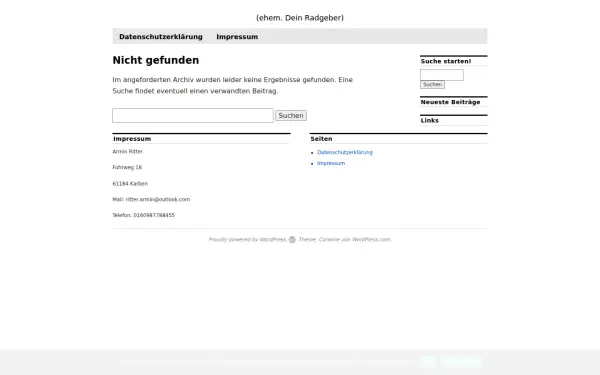Click the sidebar Suchen button
Screen dimensions: 600x375
tap(432, 85)
